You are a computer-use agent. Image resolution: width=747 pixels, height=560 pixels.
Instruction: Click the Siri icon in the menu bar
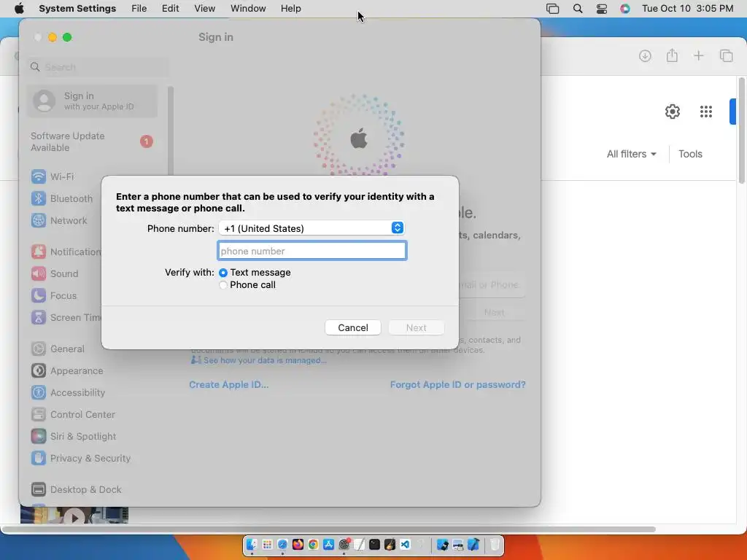[x=625, y=9]
